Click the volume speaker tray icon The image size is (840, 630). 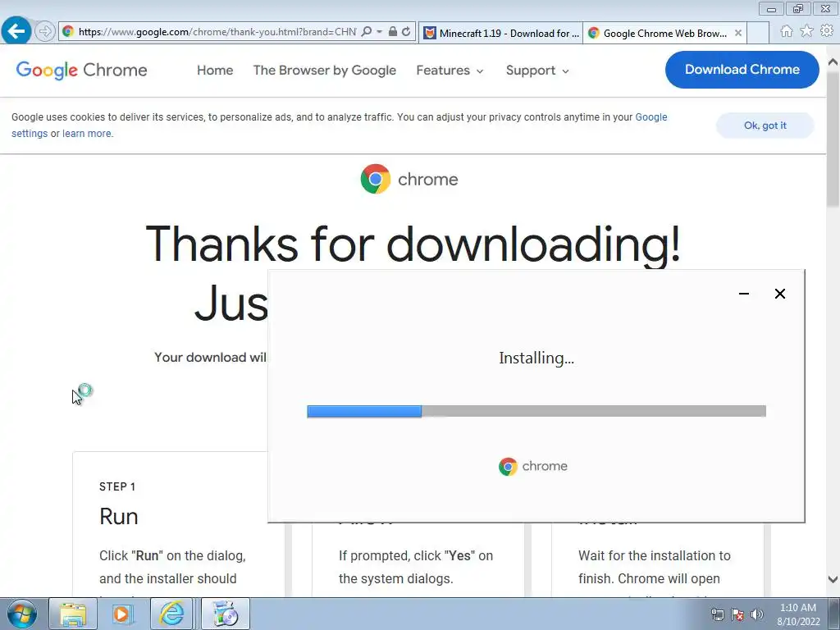757,614
